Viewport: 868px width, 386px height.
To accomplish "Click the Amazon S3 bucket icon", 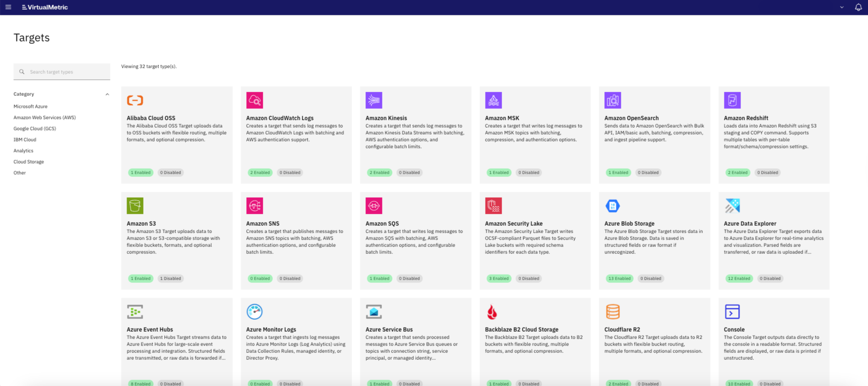I will pos(135,205).
